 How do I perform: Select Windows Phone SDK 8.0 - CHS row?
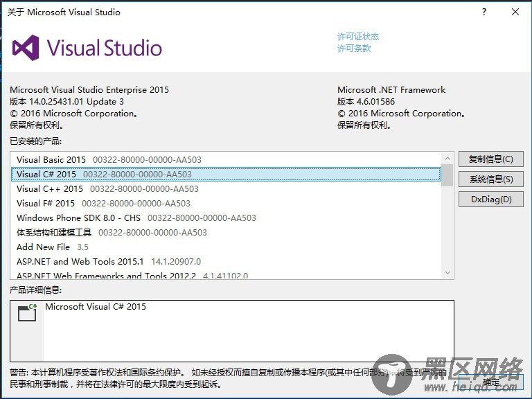point(227,218)
